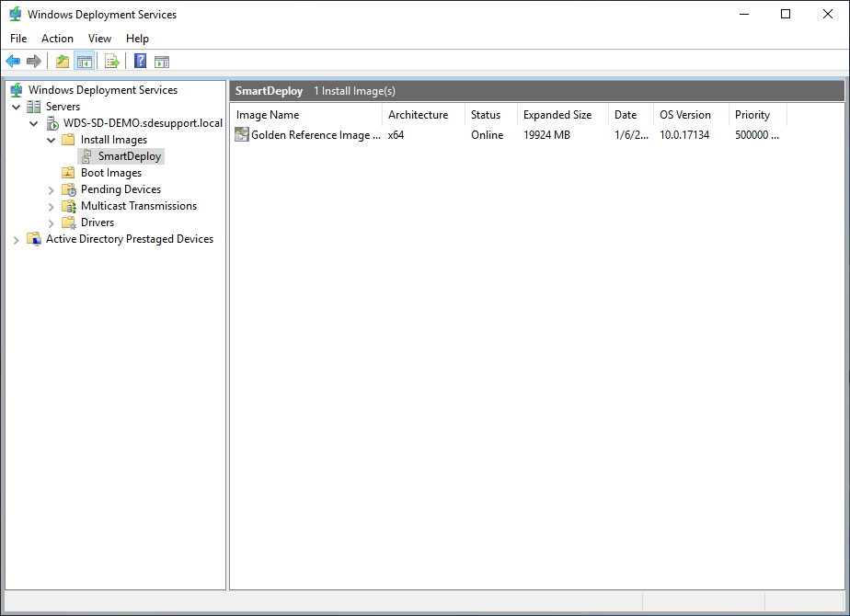The height and width of the screenshot is (616, 850).
Task: Sort by the Date column header
Action: pos(631,115)
